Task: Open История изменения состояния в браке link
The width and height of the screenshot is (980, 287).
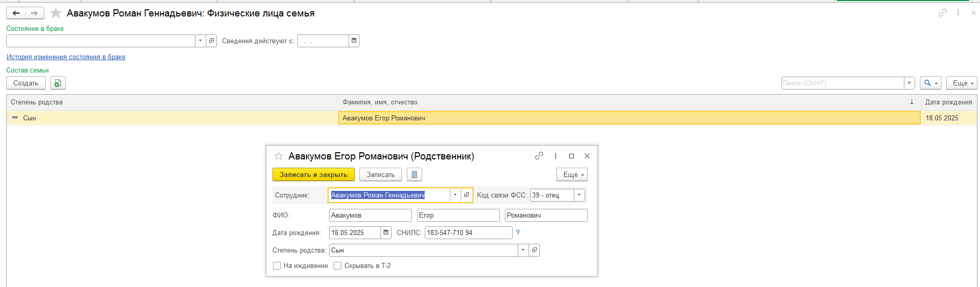Action: pyautogui.click(x=66, y=57)
